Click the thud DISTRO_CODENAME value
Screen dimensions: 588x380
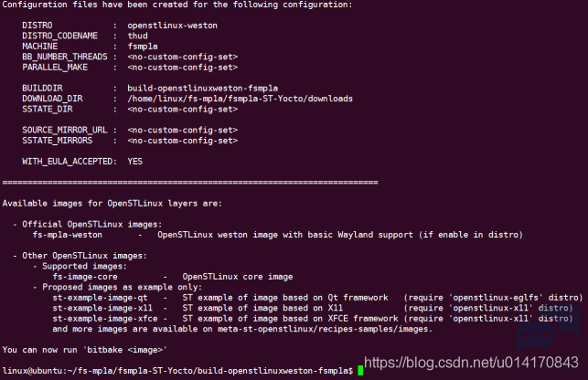(137, 36)
